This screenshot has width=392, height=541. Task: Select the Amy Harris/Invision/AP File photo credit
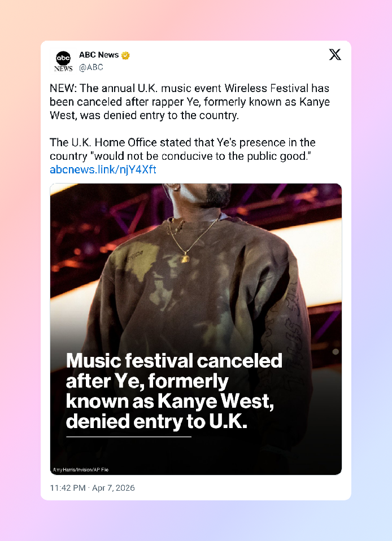81,470
